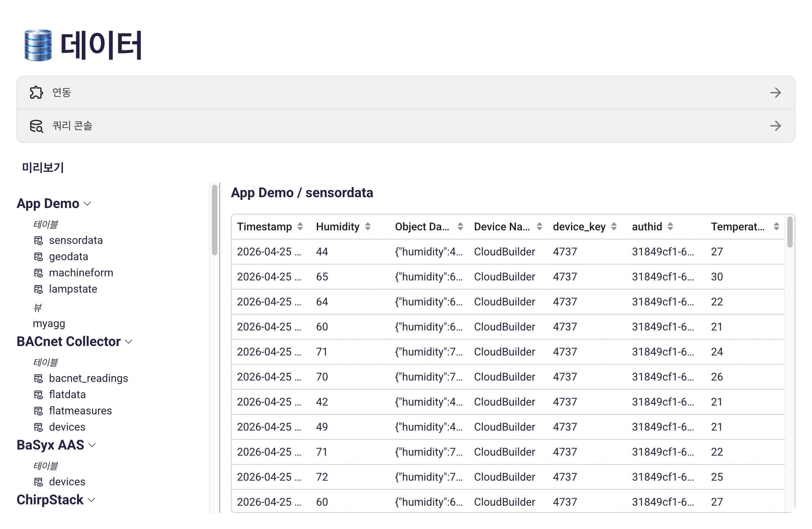Click the Temperature cell showing 25

[717, 477]
